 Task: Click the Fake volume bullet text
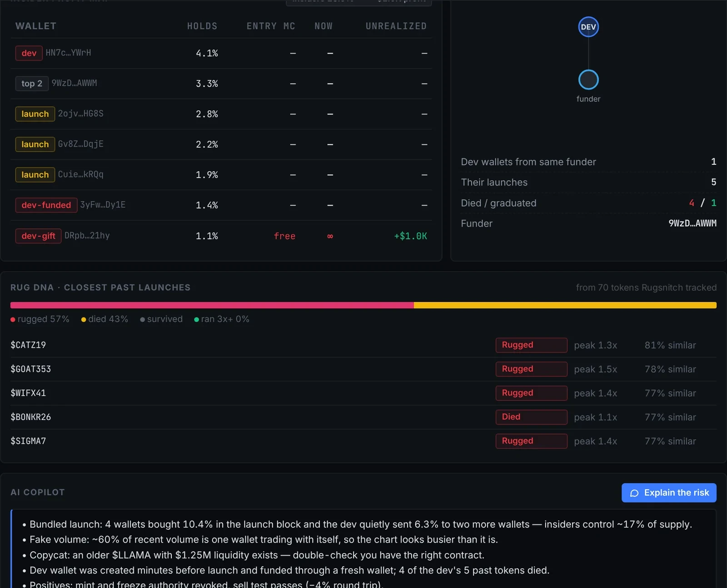pyautogui.click(x=264, y=539)
